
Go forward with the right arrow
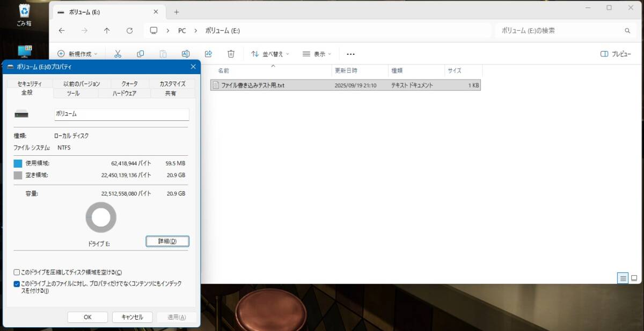[84, 31]
